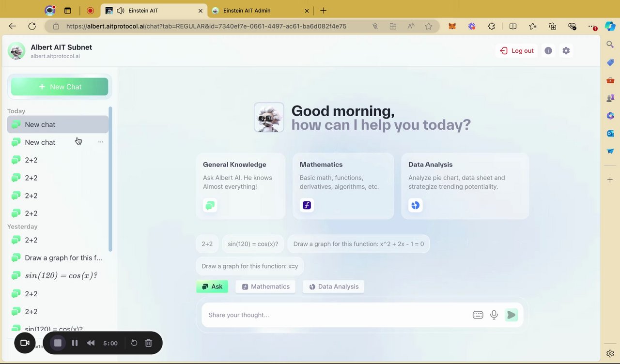
Task: Open the highlighted New chat conversation
Action: pos(58,124)
